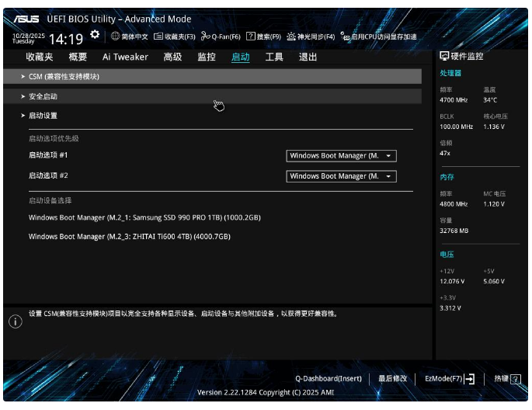The width and height of the screenshot is (532, 410).
Task: Open Q-Dashboard(Insert)
Action: coord(329,379)
